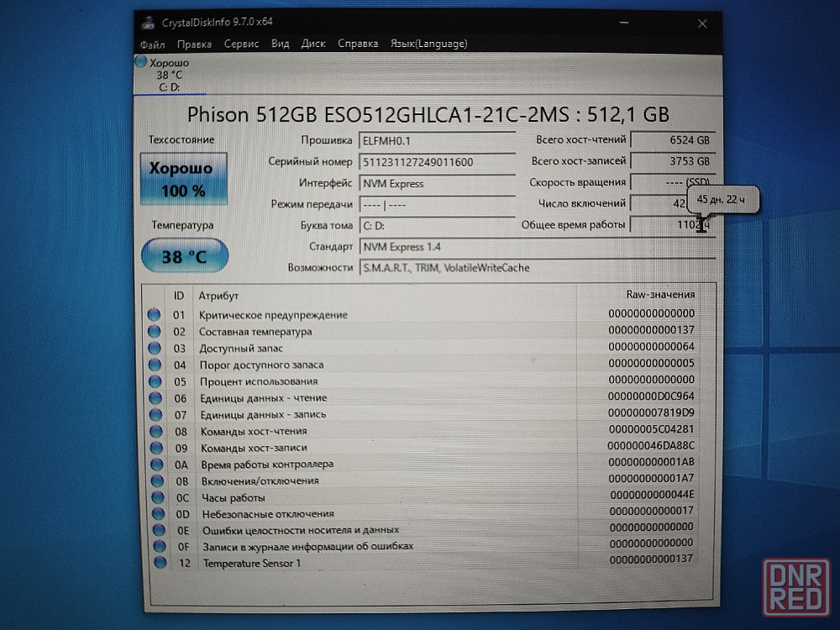The width and height of the screenshot is (840, 630).
Task: Click status circle for Включения/отключения row
Action: (x=158, y=481)
